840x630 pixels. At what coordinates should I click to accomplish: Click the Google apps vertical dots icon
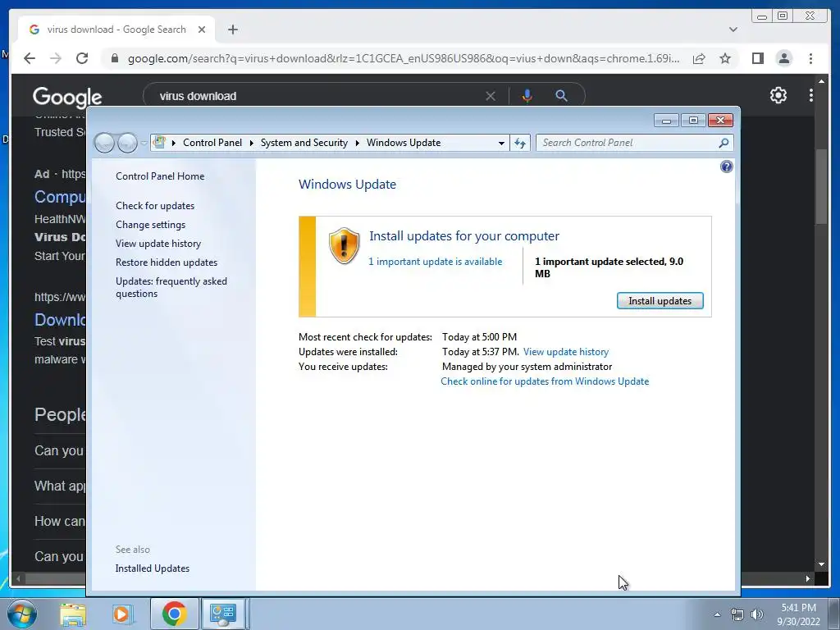click(811, 95)
